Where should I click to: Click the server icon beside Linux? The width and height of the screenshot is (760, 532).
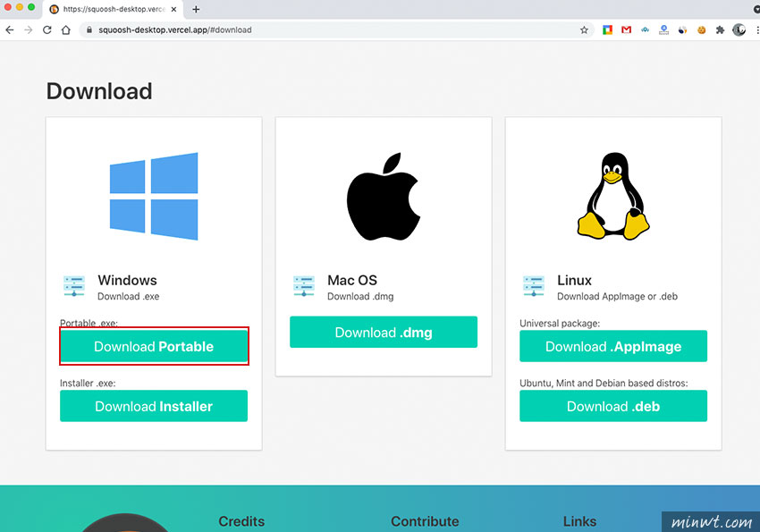(534, 286)
